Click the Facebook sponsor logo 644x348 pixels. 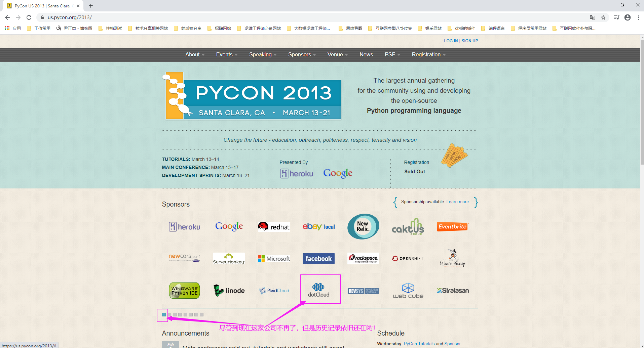click(x=318, y=258)
